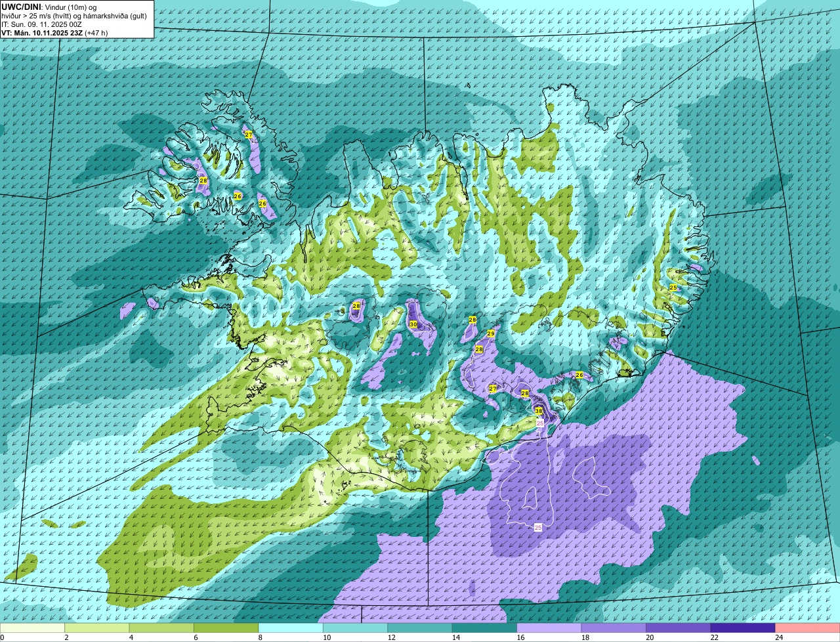Click the yellow '38' maximum gust label
Image resolution: width=840 pixels, height=642 pixels.
[x=539, y=411]
